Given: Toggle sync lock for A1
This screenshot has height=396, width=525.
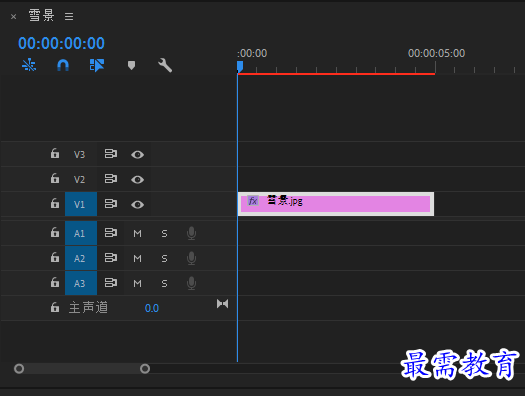Looking at the screenshot, I should coord(110,233).
